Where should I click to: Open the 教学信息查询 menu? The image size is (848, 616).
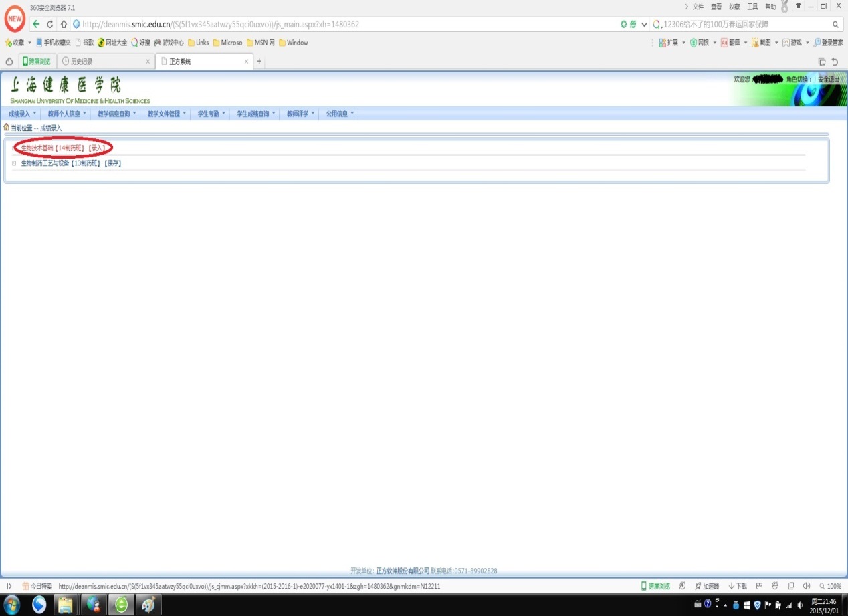tap(116, 114)
